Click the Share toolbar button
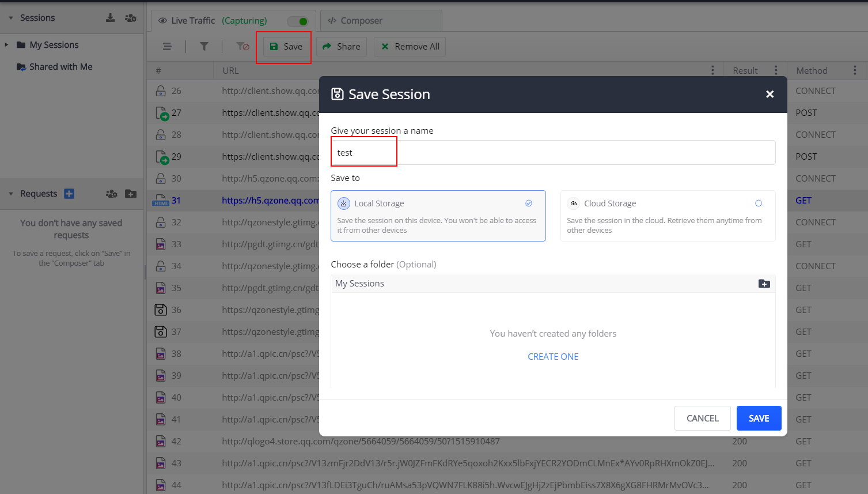This screenshot has width=868, height=494. tap(342, 47)
